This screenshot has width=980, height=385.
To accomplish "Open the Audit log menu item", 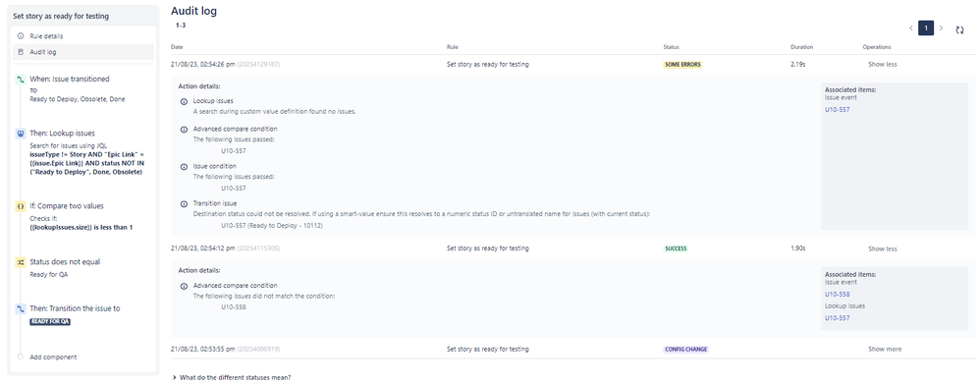I will click(x=83, y=52).
